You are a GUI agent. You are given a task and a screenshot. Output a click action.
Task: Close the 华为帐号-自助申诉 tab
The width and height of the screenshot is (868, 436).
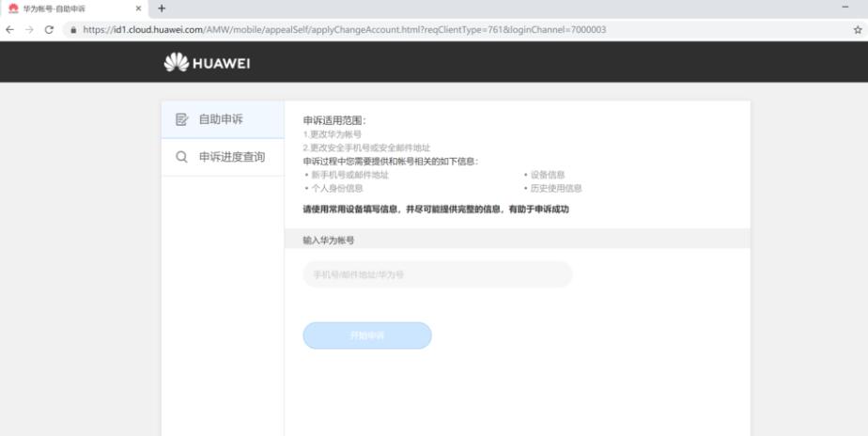(x=138, y=8)
